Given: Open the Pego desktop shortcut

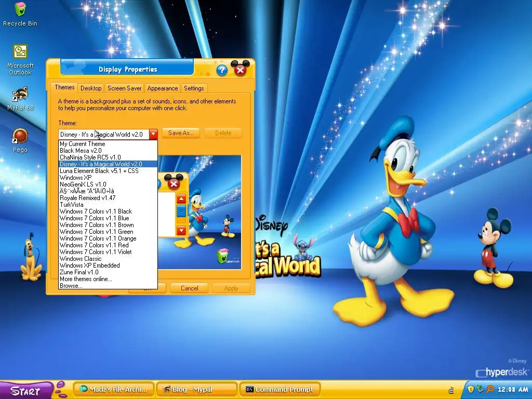Looking at the screenshot, I should 20,140.
